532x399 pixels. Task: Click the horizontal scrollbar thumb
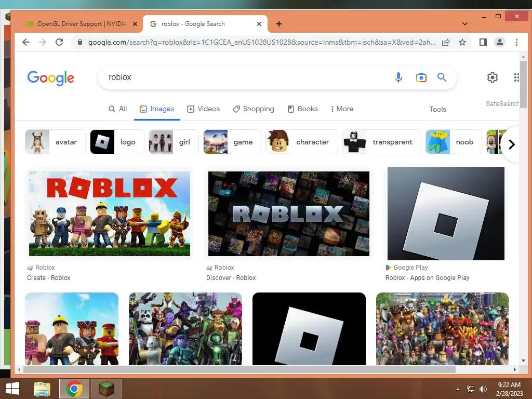239,369
